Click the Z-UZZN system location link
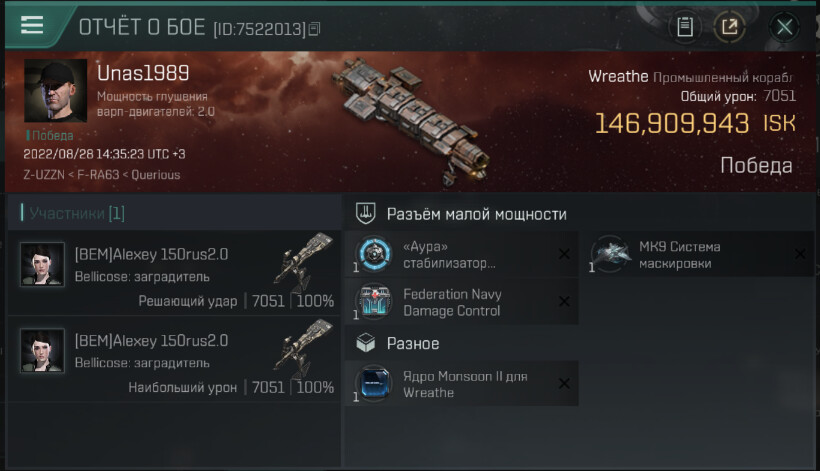Image resolution: width=820 pixels, height=471 pixels. (x=43, y=175)
